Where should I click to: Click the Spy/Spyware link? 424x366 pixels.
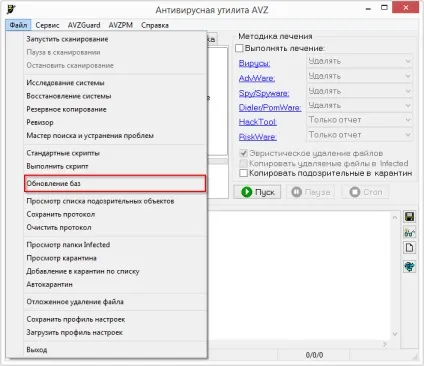(264, 93)
